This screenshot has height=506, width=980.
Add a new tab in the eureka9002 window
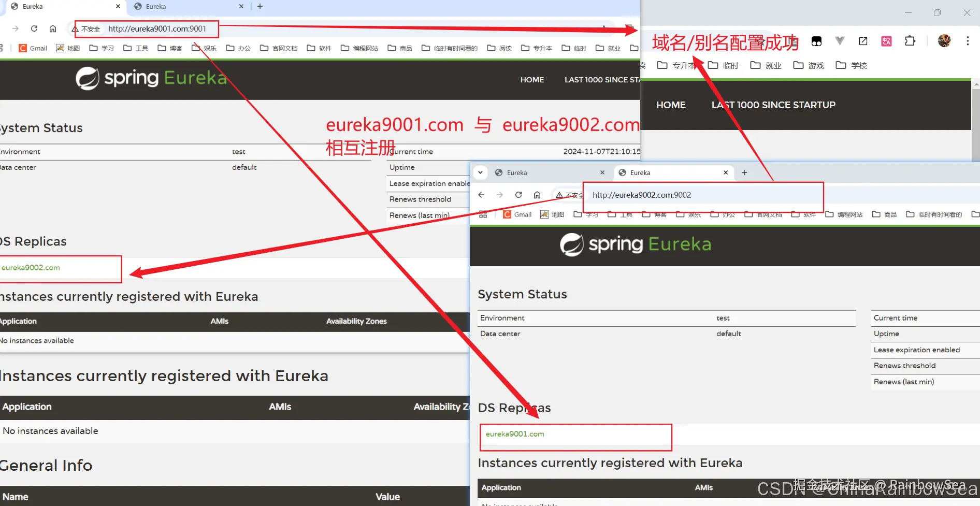744,172
